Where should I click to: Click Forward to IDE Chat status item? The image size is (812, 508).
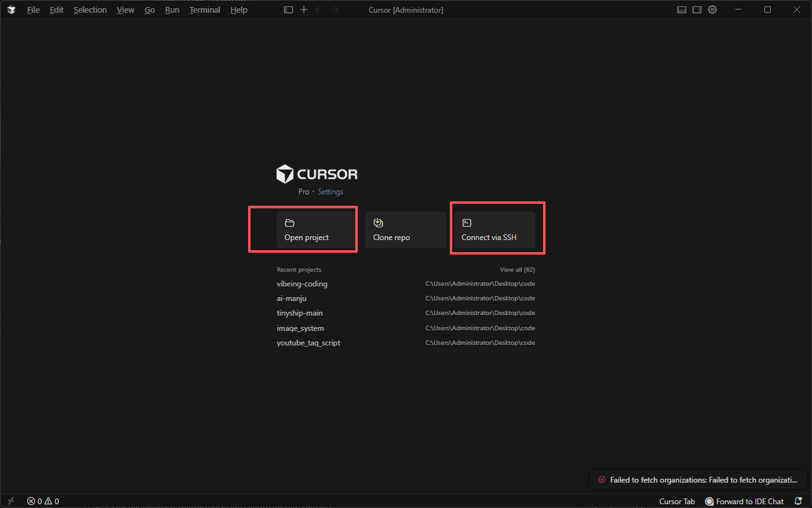[x=745, y=501]
